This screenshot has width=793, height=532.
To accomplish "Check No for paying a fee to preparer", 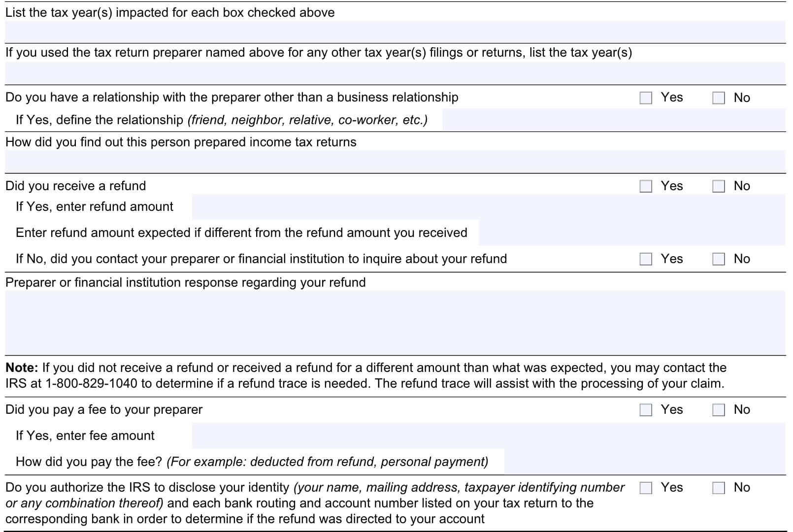I will click(719, 410).
